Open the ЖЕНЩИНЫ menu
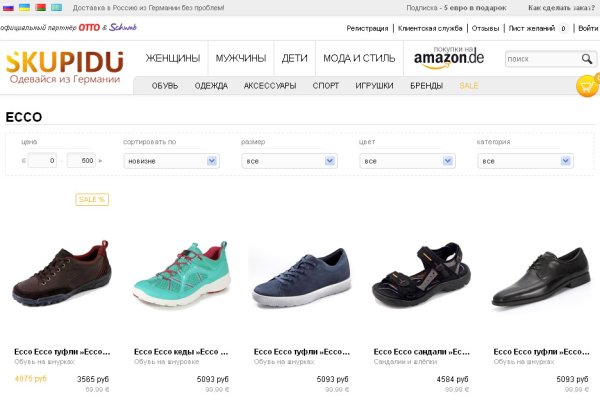 173,58
